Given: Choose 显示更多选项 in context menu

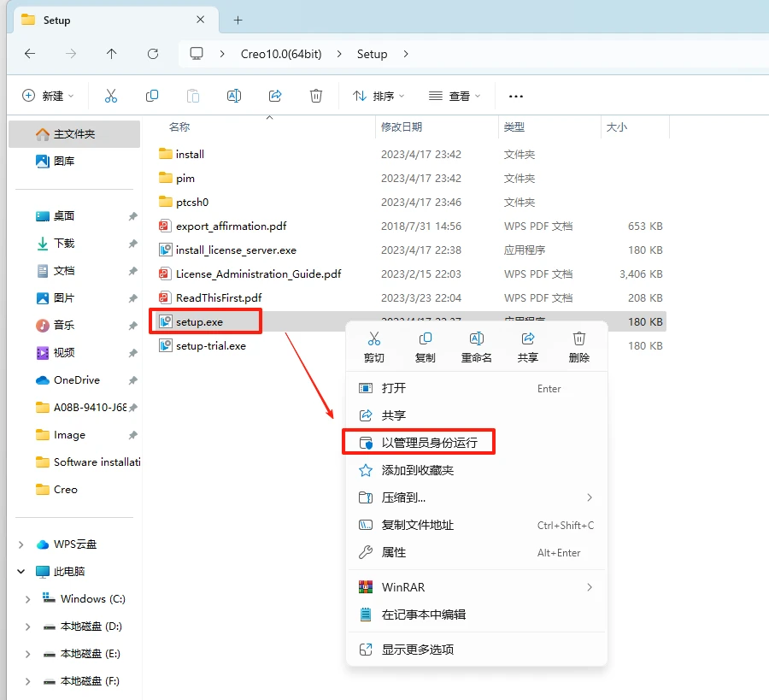Looking at the screenshot, I should coord(477,650).
